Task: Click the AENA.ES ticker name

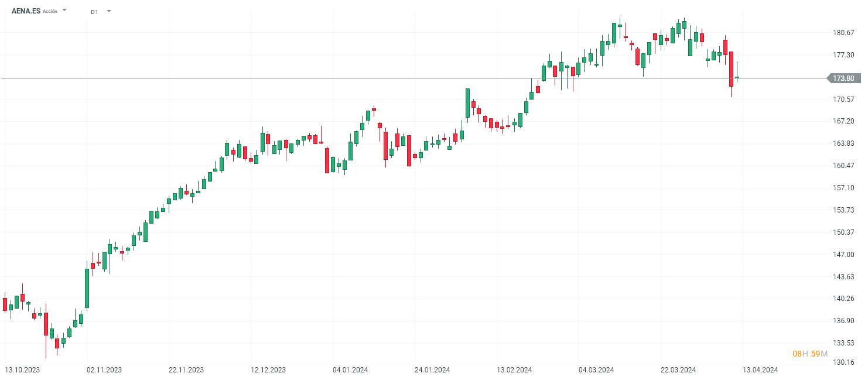Action: click(x=26, y=11)
